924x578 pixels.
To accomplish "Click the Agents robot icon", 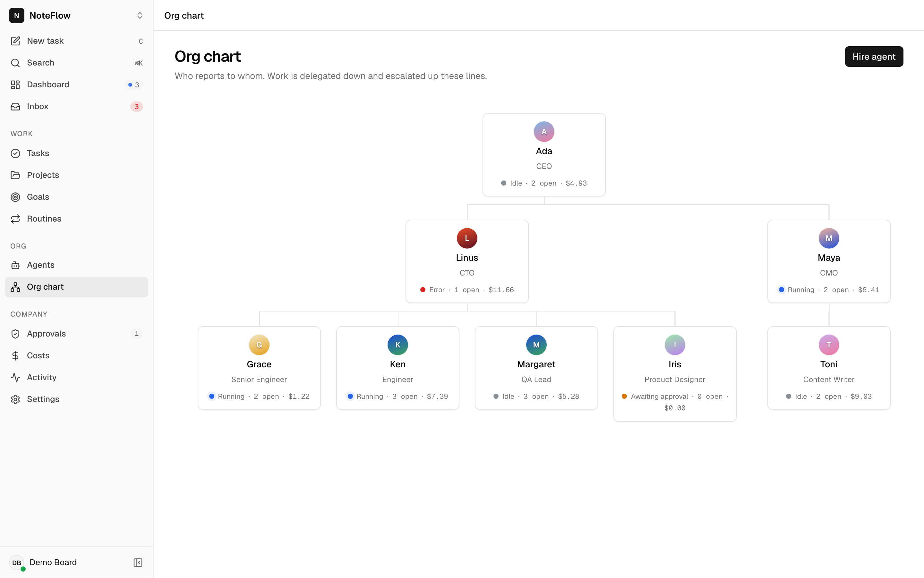I will 15,265.
